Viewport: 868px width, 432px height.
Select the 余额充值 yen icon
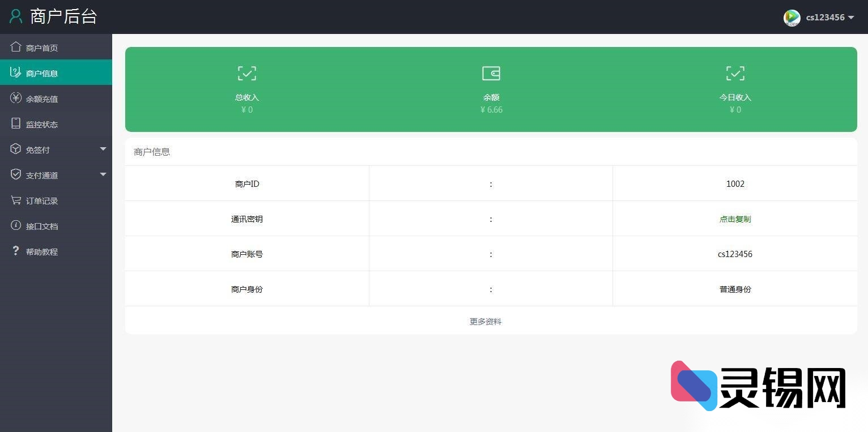[x=16, y=99]
